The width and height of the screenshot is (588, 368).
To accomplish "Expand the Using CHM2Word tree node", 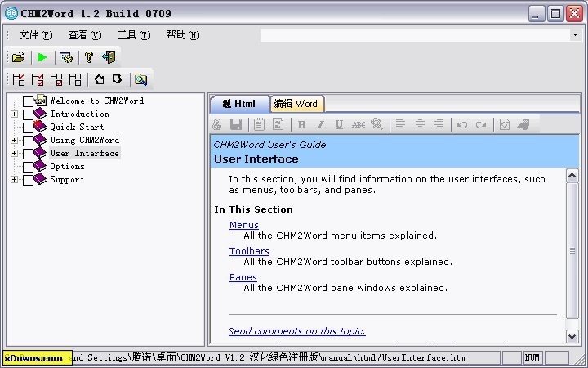I will [14, 141].
